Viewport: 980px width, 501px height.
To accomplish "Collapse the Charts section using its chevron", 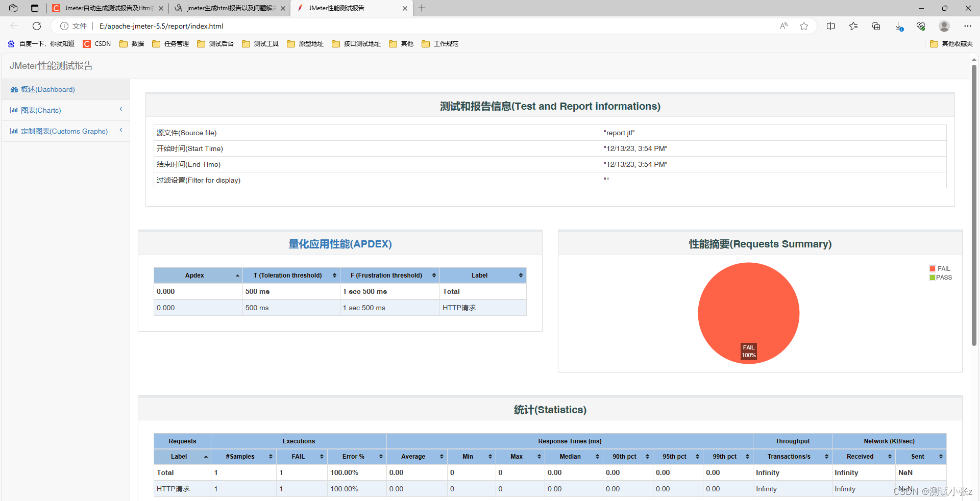I will point(121,109).
